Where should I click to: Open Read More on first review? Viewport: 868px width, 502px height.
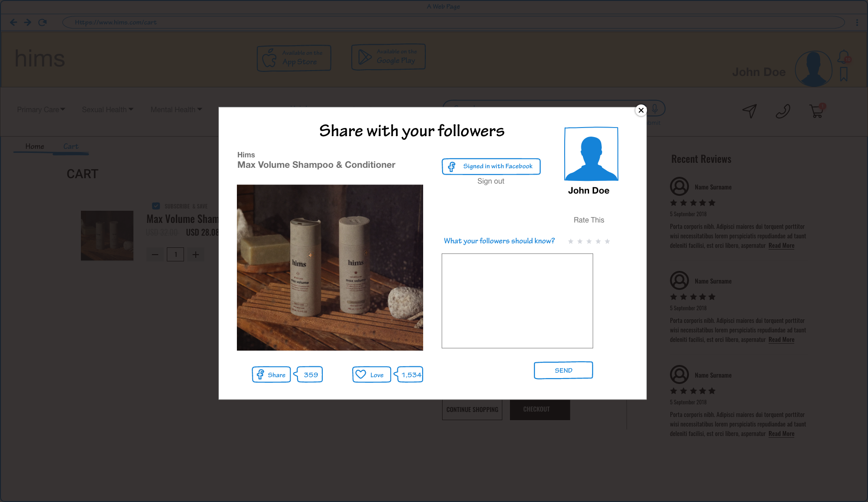[x=781, y=246]
